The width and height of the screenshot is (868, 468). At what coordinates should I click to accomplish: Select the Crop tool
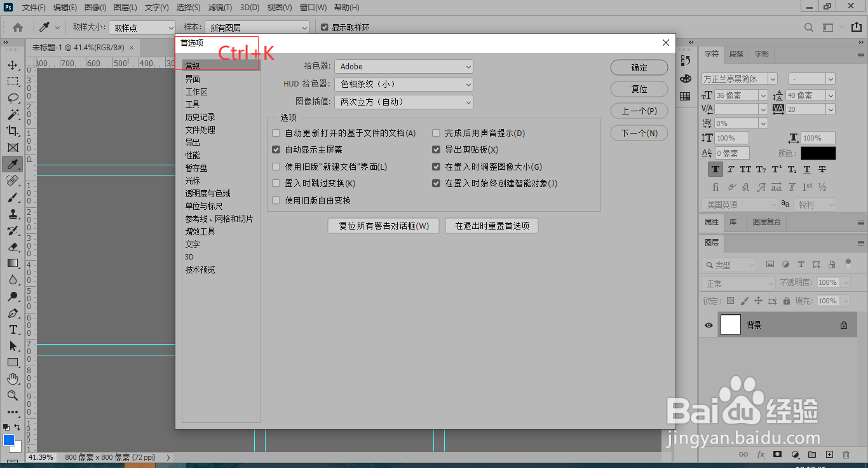(13, 131)
